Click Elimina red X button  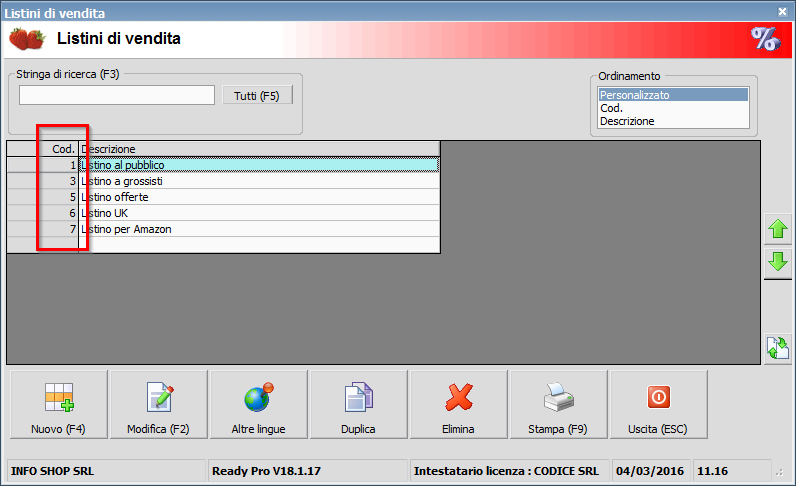(458, 404)
